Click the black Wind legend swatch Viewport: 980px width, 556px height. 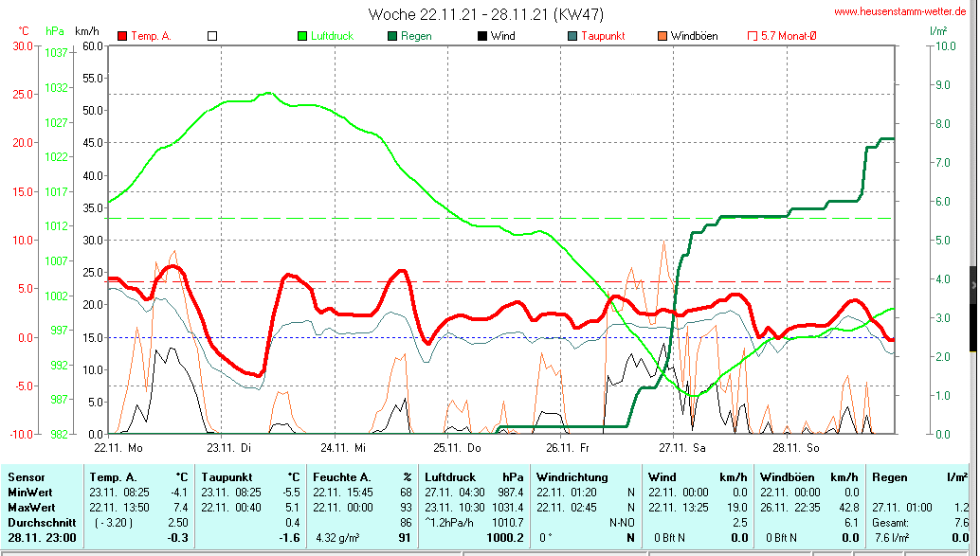pyautogui.click(x=482, y=36)
